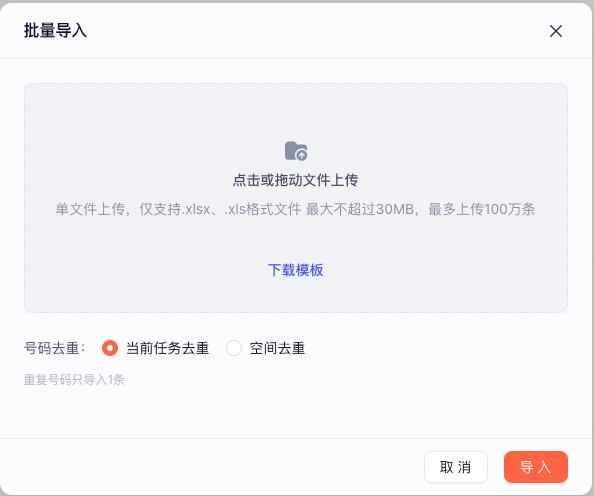Click the 取消 button
Image resolution: width=594 pixels, height=496 pixels.
pos(456,467)
